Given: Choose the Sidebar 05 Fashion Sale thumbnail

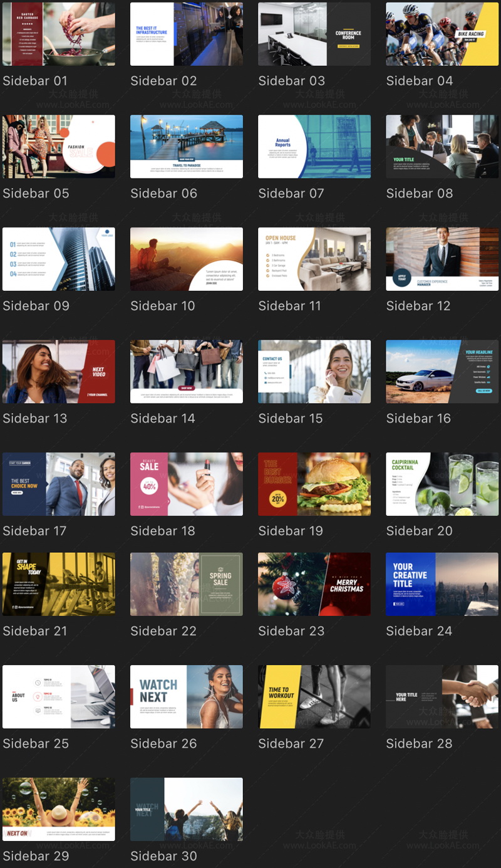Looking at the screenshot, I should tap(59, 146).
